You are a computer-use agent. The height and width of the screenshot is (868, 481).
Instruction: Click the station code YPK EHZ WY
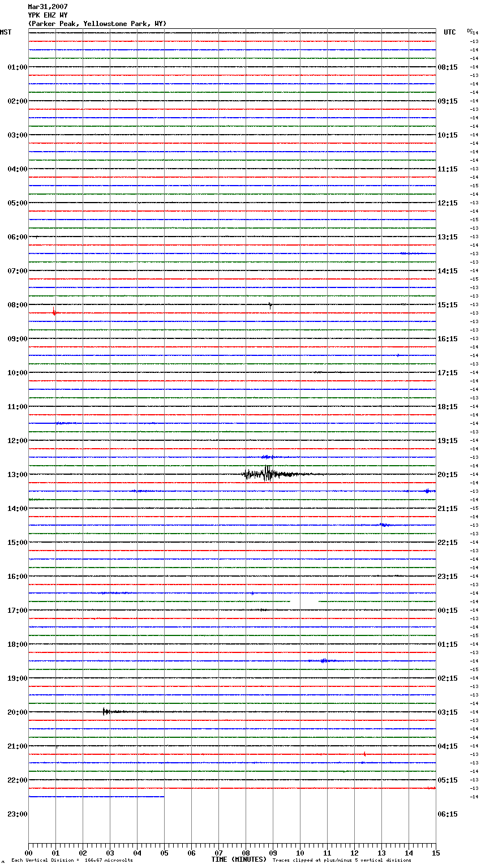[48, 15]
